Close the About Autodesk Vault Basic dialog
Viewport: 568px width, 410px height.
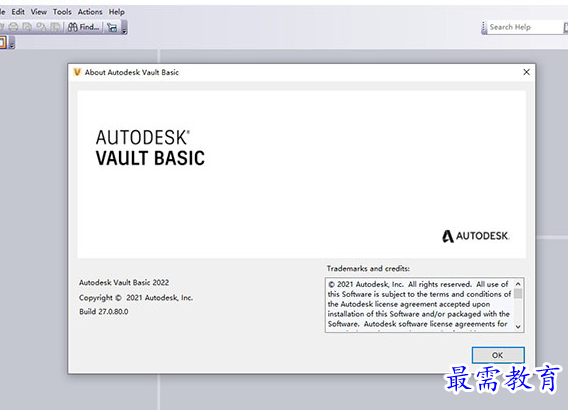526,72
